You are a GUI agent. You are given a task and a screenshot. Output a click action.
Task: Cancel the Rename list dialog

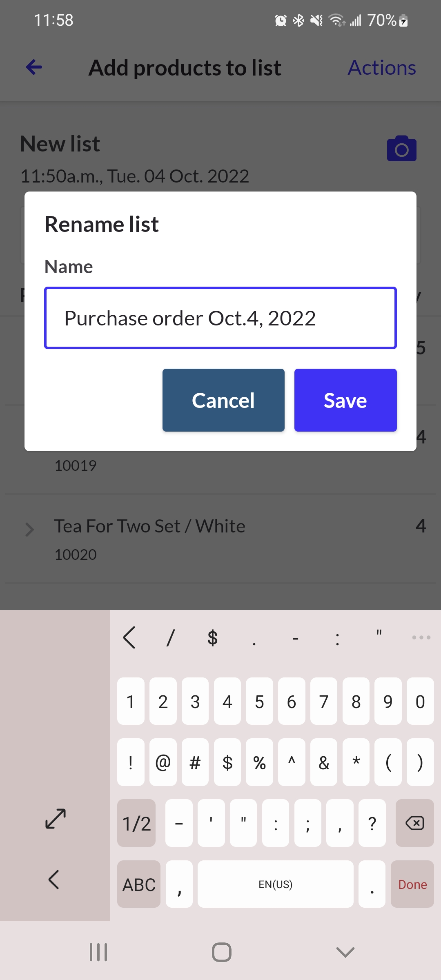tap(223, 400)
